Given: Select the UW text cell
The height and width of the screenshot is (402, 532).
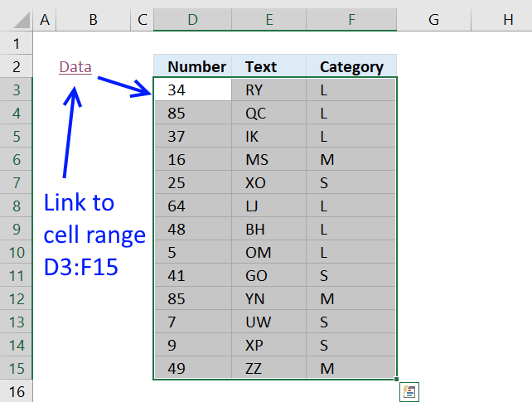Looking at the screenshot, I should 269,322.
